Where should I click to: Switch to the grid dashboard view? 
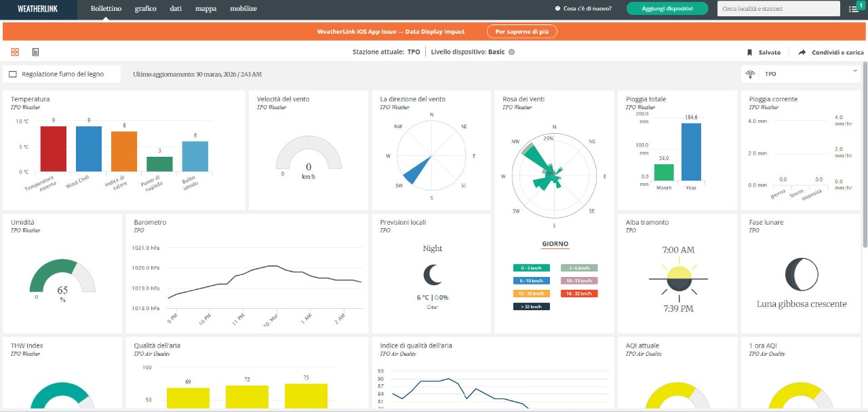coord(15,52)
